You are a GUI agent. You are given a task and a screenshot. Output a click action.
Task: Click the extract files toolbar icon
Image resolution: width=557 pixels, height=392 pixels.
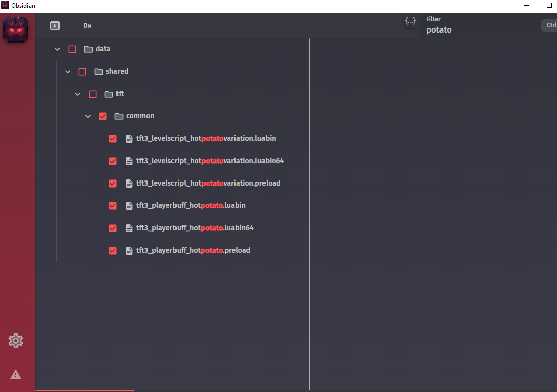[55, 25]
